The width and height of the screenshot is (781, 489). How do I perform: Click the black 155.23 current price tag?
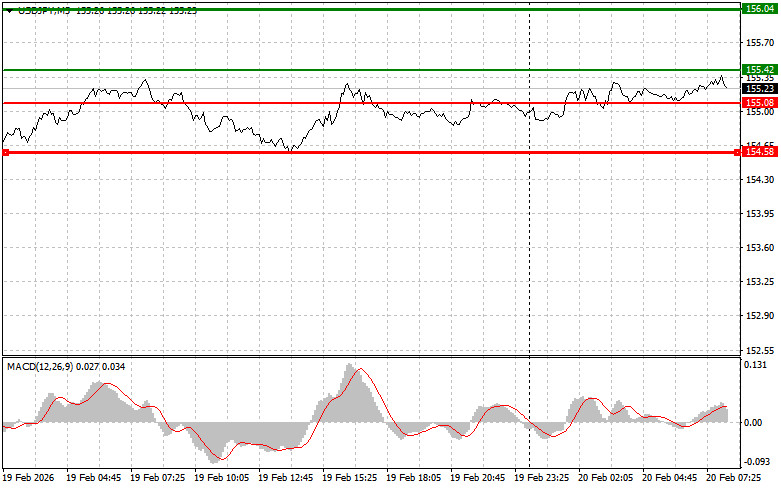point(759,89)
